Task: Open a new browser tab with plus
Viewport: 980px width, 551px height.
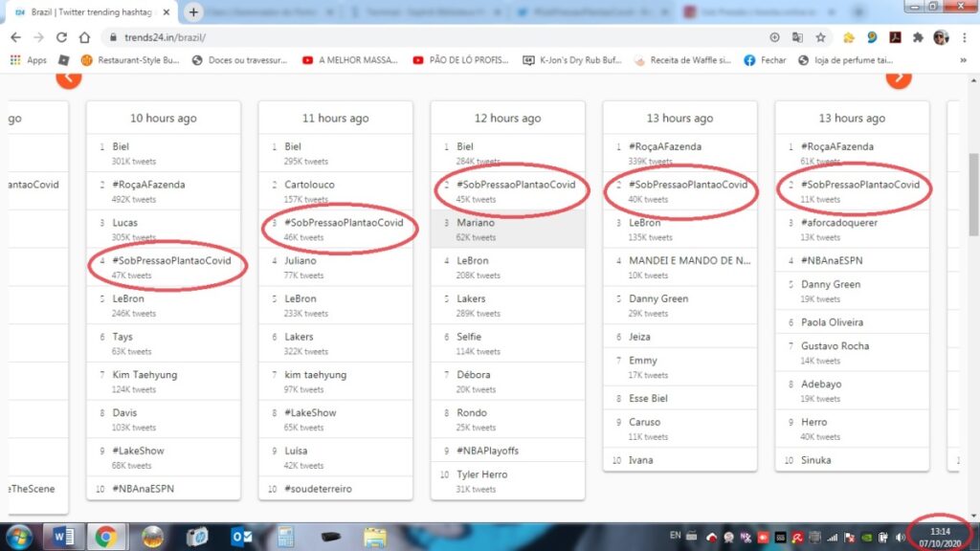Action: tap(193, 11)
